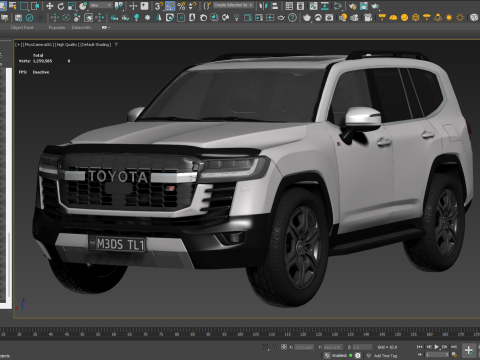The image size is (480, 360).
Task: Click the orange sphere icon
Action: 404,17
